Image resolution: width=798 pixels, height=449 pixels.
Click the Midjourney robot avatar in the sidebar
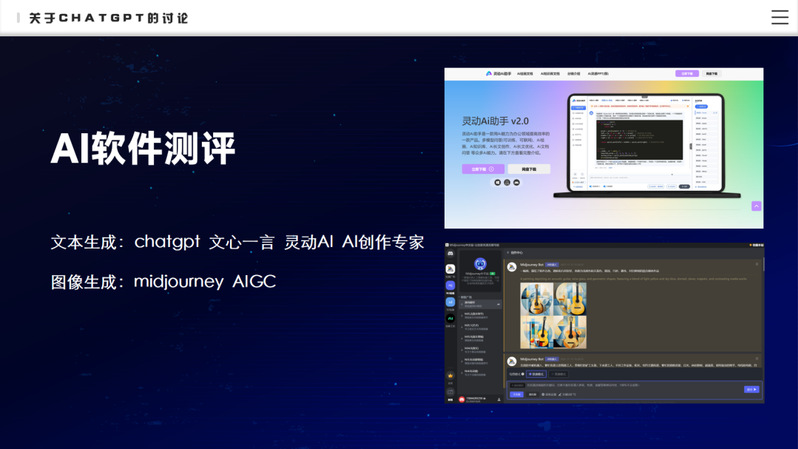tap(480, 264)
